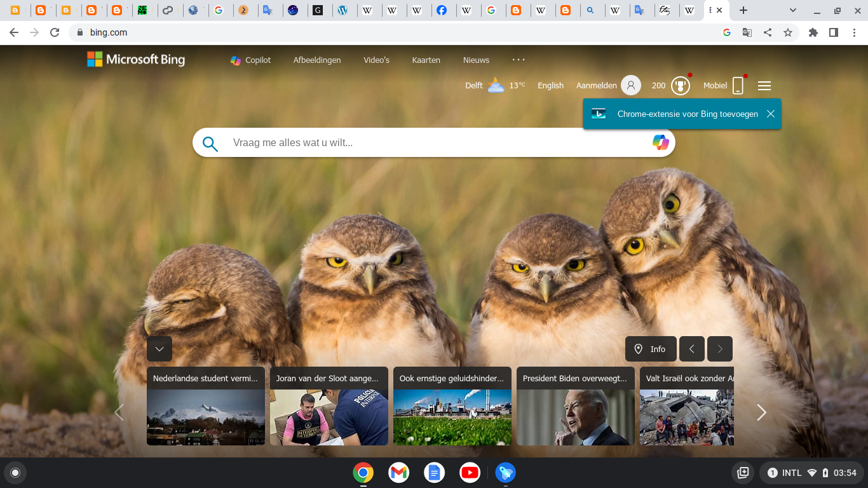Viewport: 868px width, 488px height.
Task: Open Gmail from the shelf
Action: (x=399, y=473)
